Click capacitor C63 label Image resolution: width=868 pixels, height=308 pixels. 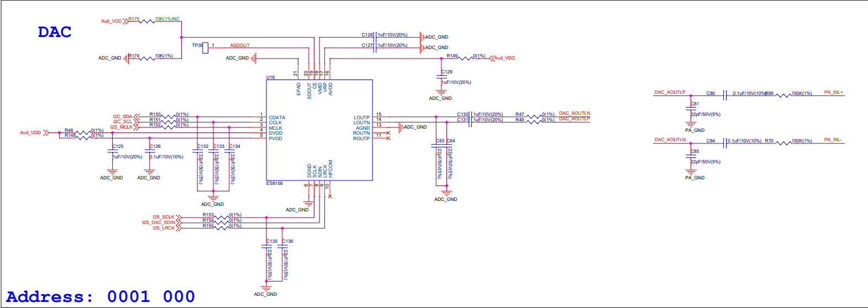440,141
